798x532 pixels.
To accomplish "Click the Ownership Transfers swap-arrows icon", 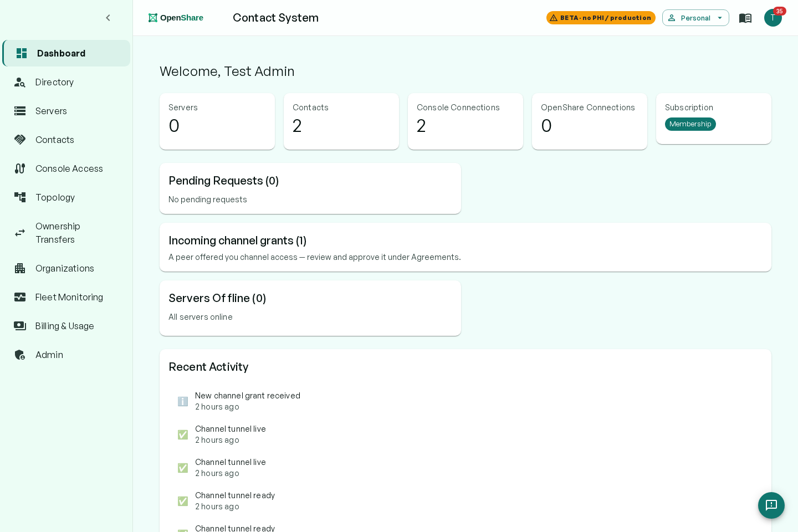I will (20, 233).
